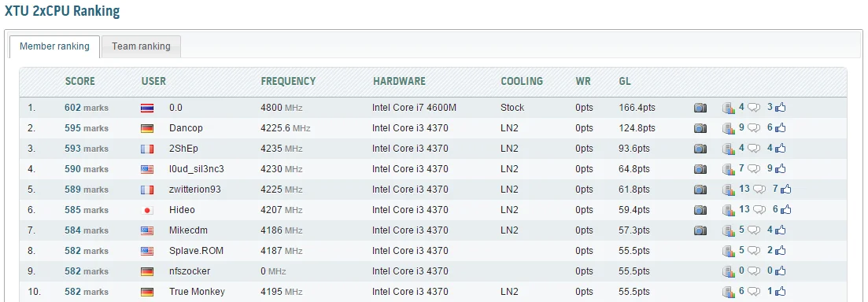
Task: Click the thumbs-up icon for user 0.0
Action: click(x=780, y=107)
